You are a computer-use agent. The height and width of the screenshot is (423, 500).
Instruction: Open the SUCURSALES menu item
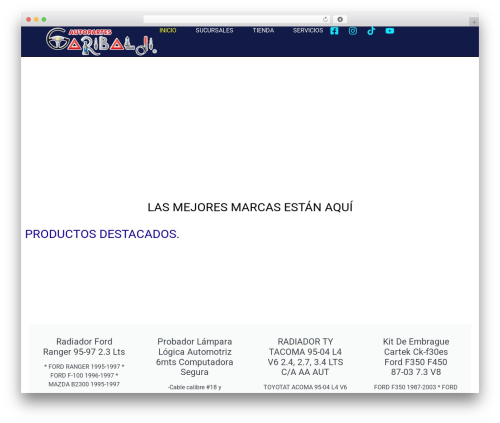click(x=214, y=30)
